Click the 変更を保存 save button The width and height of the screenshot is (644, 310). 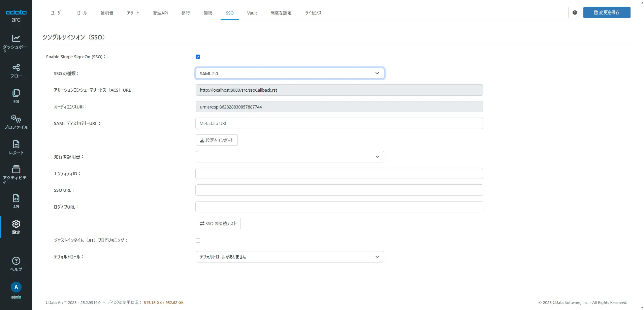607,12
